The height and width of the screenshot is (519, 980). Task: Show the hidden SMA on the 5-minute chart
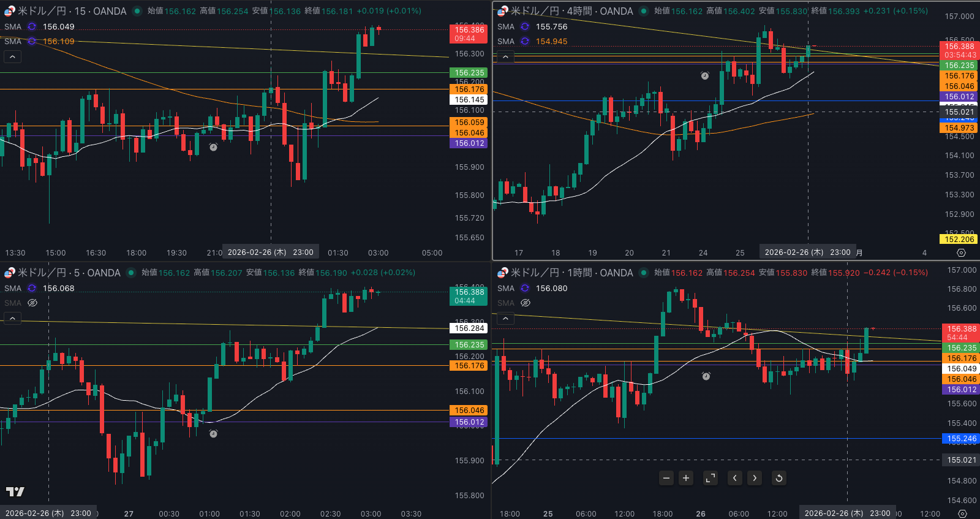[x=32, y=303]
